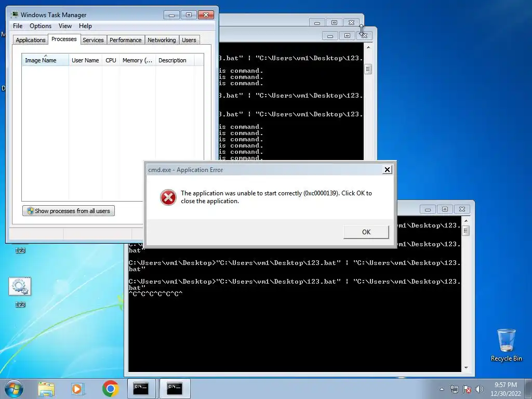The width and height of the screenshot is (532, 399).
Task: Select the first cmd taskbar button
Action: pyautogui.click(x=141, y=389)
